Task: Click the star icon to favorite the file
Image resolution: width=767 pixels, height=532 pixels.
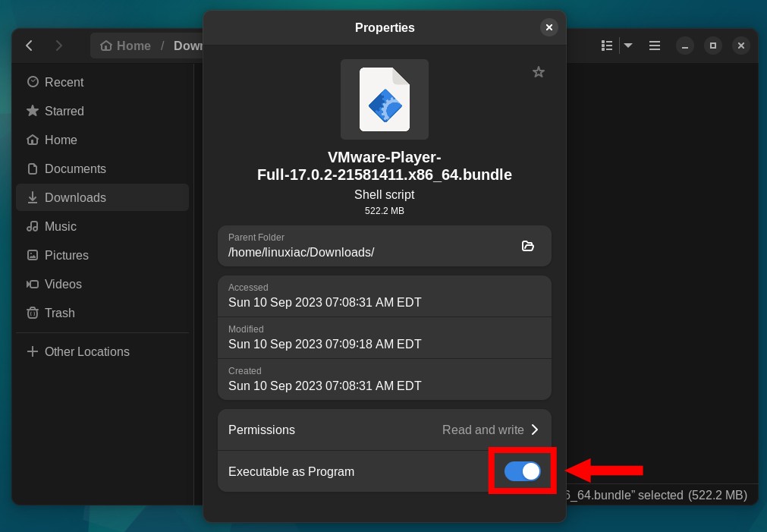Action: point(539,72)
